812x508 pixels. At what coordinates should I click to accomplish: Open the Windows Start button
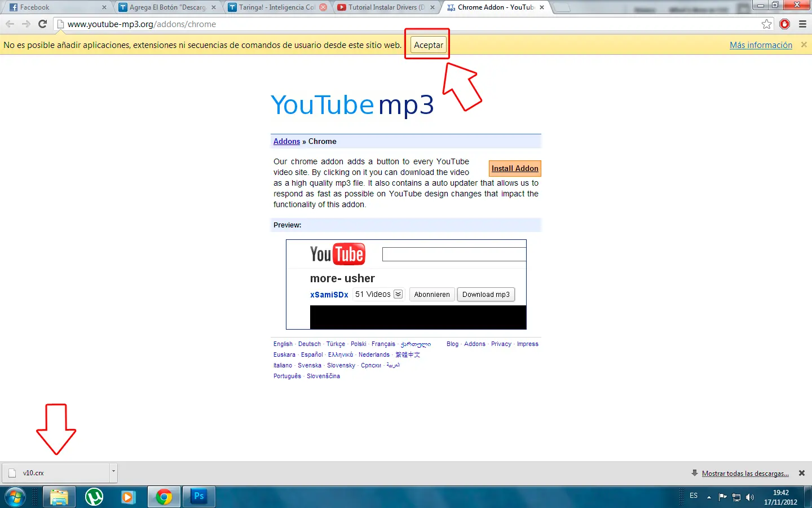tap(15, 497)
